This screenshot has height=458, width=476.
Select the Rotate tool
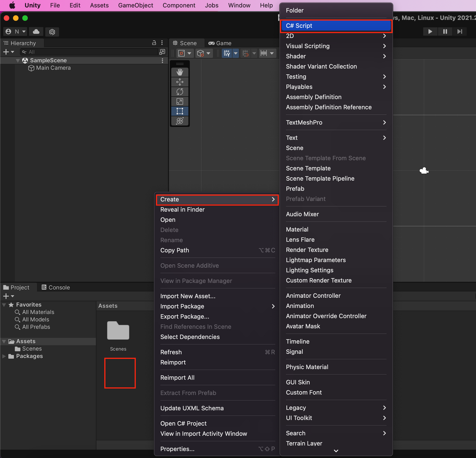click(180, 91)
